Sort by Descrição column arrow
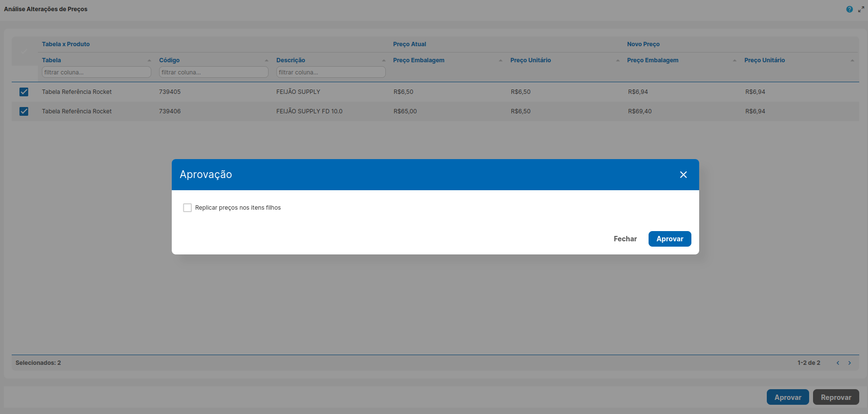 [384, 60]
